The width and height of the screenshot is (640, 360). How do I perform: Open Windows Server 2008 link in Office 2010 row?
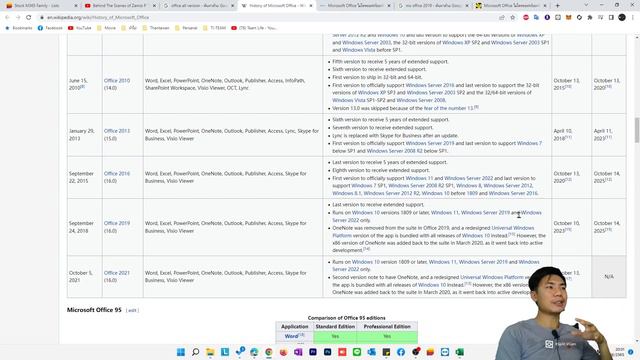tap(421, 100)
